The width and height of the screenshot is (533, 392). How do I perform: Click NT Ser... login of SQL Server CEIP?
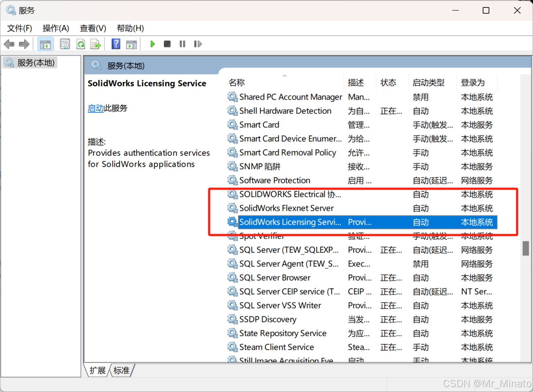tap(477, 291)
